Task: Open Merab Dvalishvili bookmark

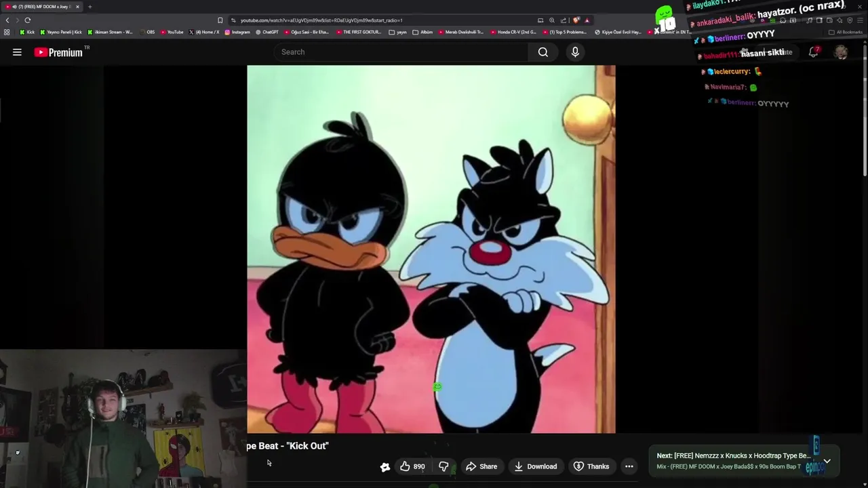Action: [461, 32]
